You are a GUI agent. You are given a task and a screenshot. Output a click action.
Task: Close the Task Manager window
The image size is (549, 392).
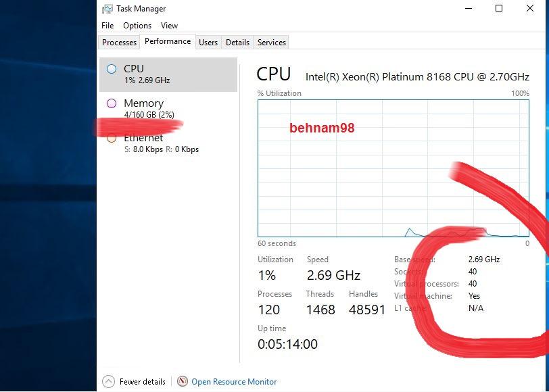530,8
